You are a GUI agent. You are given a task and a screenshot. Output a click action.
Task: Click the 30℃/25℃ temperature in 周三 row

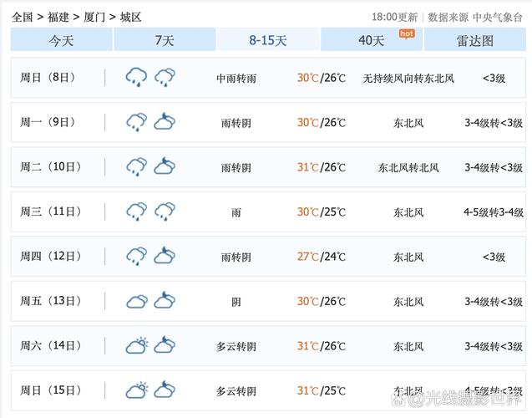[x=322, y=212]
